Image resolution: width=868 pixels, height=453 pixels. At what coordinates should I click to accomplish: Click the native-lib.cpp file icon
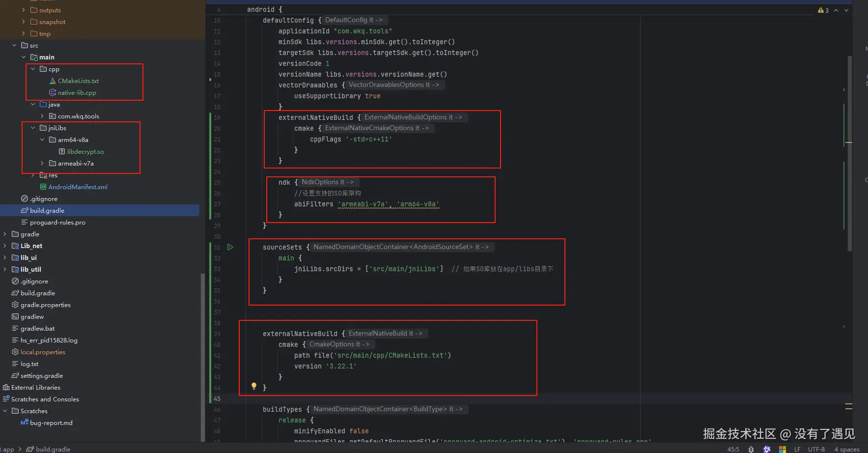(53, 93)
